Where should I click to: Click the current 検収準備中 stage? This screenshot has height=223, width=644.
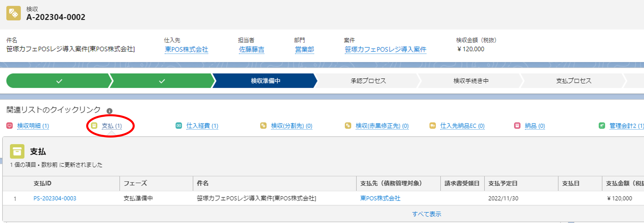pyautogui.click(x=265, y=81)
